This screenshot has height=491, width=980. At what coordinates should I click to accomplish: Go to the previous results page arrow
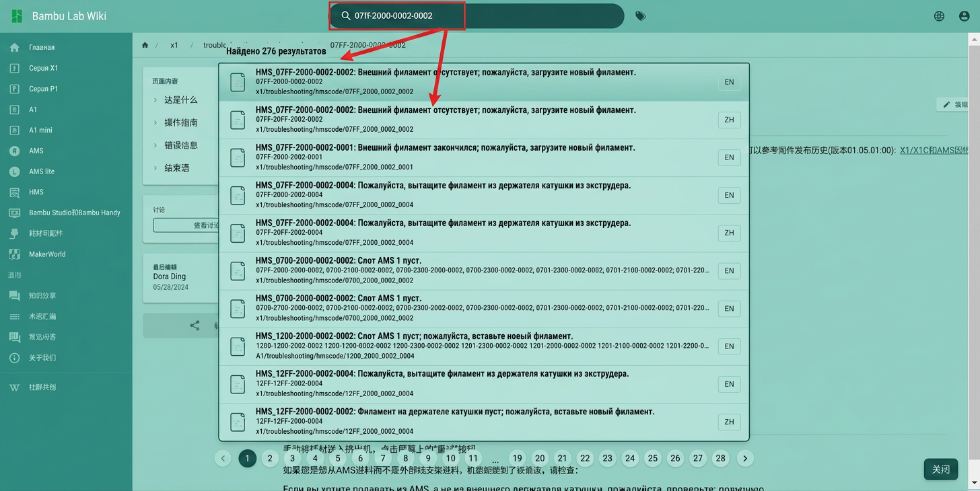pyautogui.click(x=223, y=458)
